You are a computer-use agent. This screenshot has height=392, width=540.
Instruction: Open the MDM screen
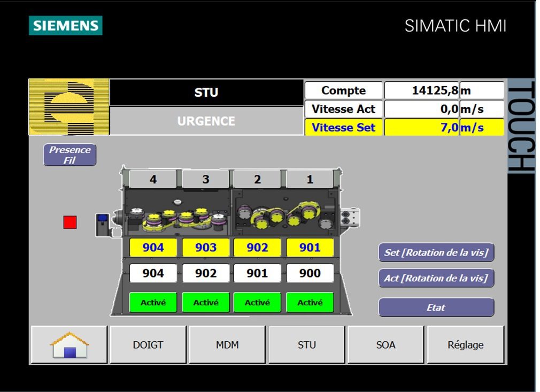pyautogui.click(x=227, y=345)
